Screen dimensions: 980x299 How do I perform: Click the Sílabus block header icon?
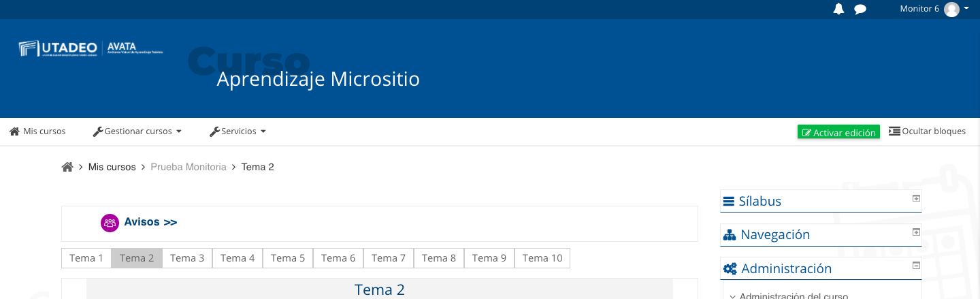[729, 202]
